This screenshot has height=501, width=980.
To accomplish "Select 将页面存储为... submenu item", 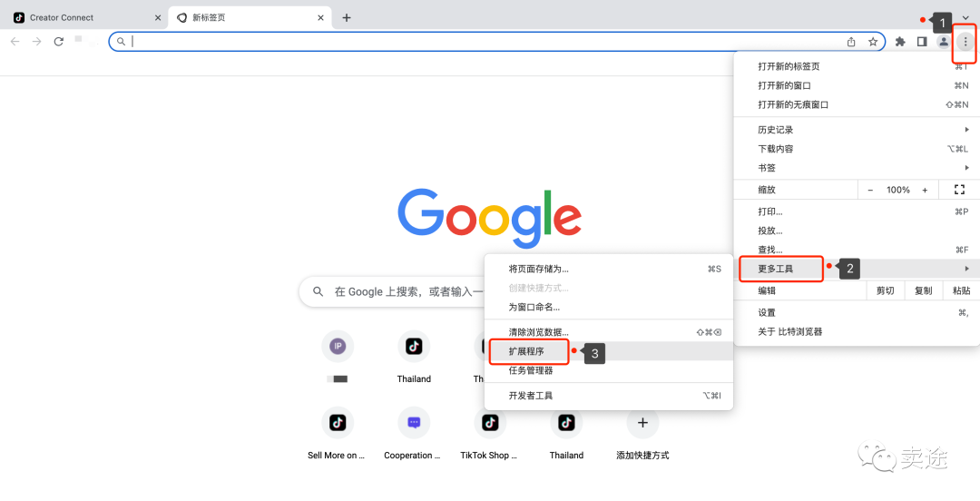I will [x=609, y=269].
